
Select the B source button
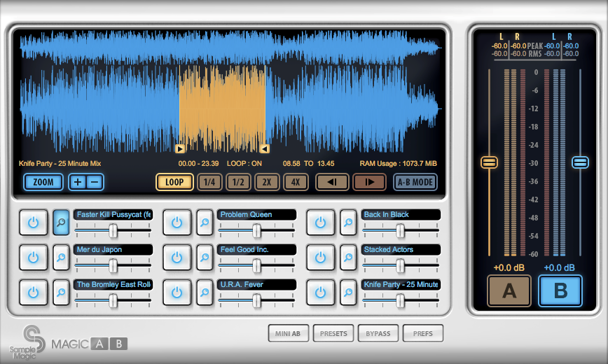coord(560,290)
